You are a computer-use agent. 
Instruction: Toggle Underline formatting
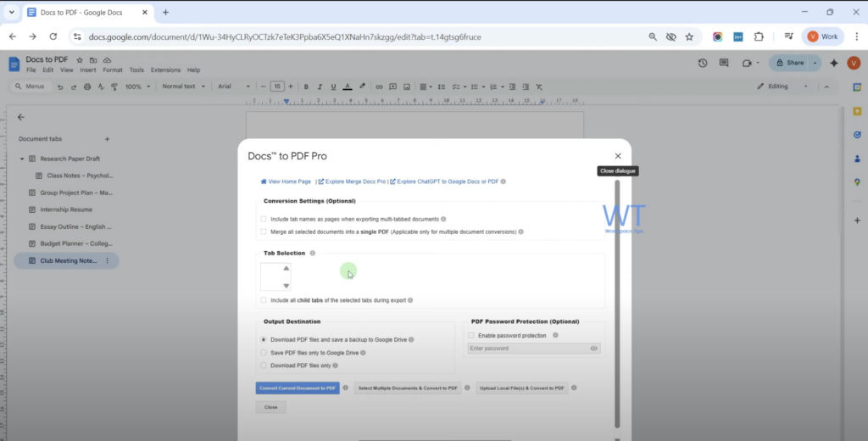(x=333, y=87)
